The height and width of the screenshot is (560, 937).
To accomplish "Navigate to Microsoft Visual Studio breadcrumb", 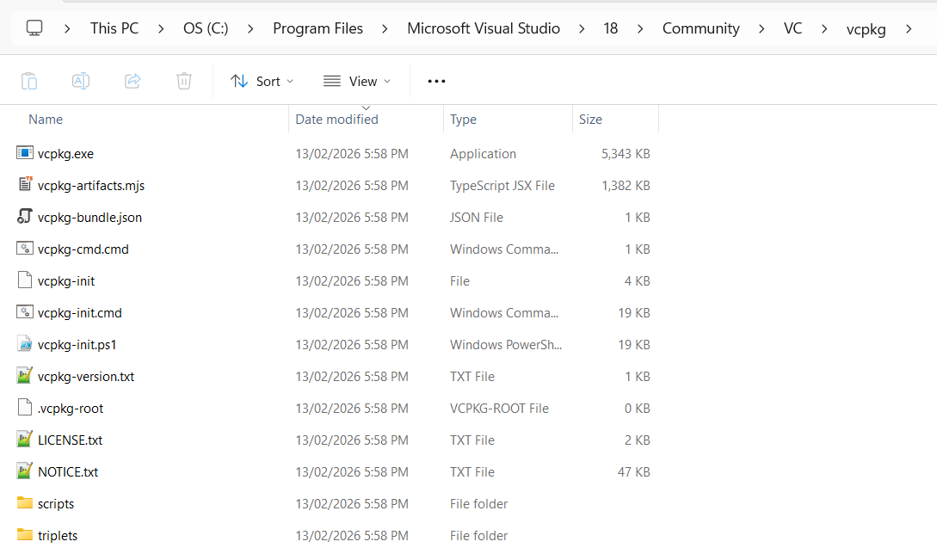I will pos(483,28).
